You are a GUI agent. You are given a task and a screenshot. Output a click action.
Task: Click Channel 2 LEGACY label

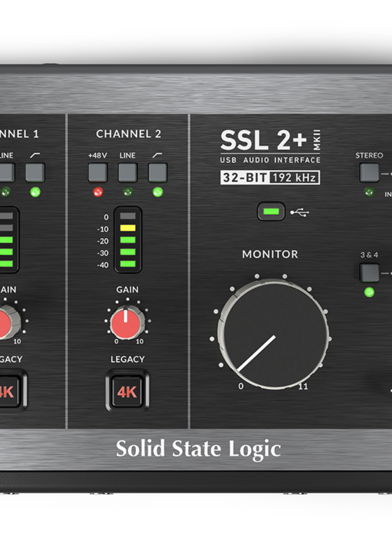128,360
